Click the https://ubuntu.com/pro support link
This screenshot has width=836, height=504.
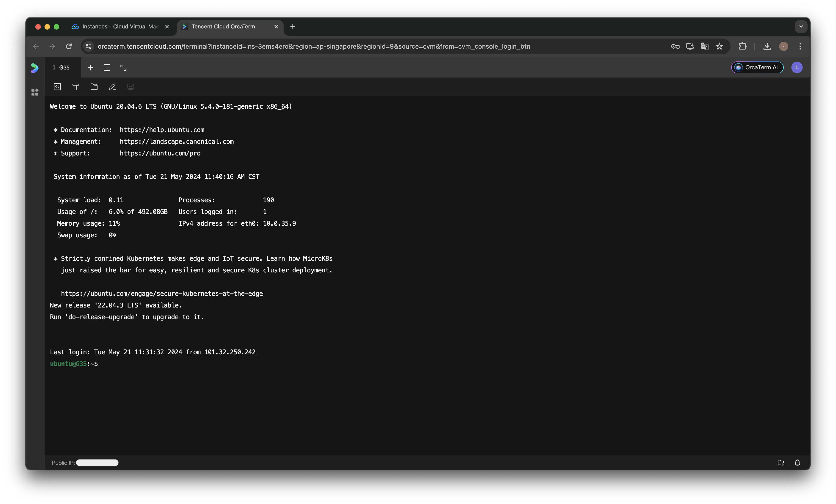click(160, 153)
